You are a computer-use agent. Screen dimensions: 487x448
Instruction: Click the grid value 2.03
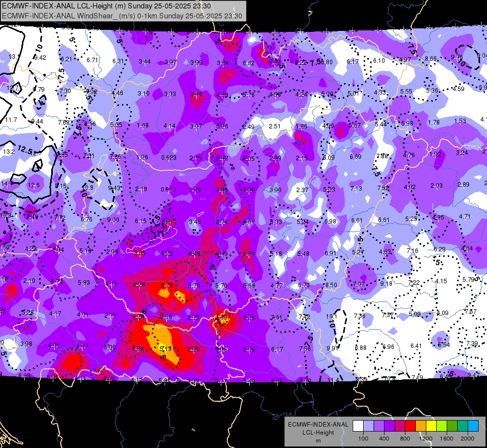tap(436, 185)
